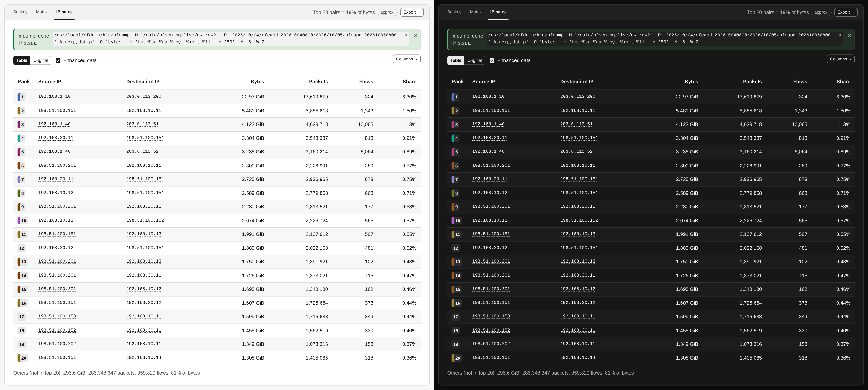Select Table view in dark panel
Viewport: 868px width, 390px height.
(x=456, y=60)
